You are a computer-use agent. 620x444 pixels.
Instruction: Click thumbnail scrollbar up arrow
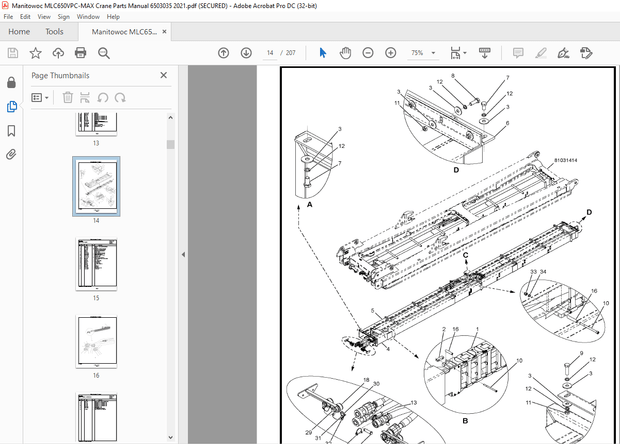point(170,117)
